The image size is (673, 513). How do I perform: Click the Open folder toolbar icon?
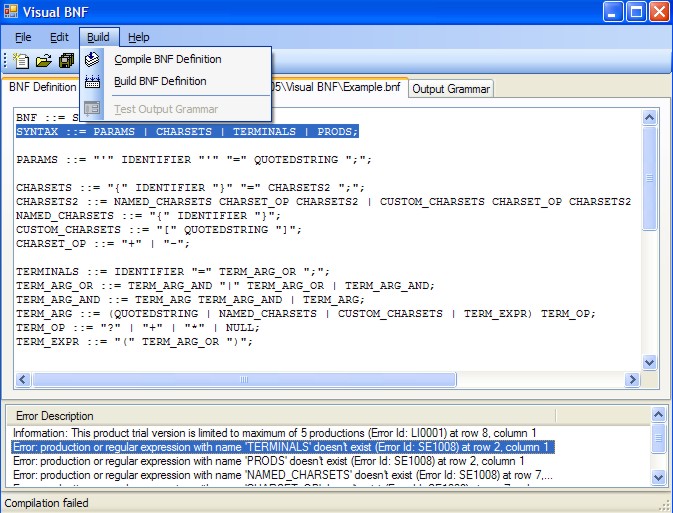click(x=43, y=61)
